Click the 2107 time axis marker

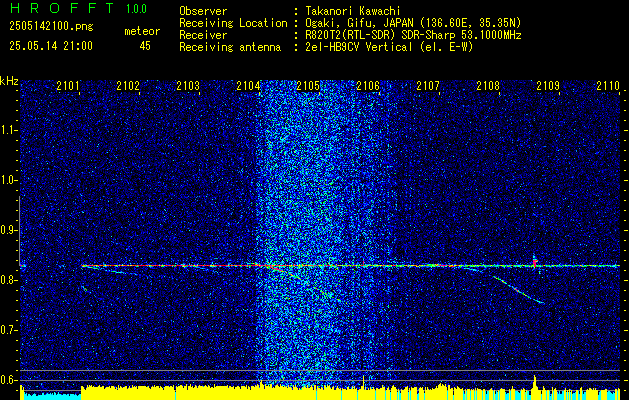click(428, 85)
